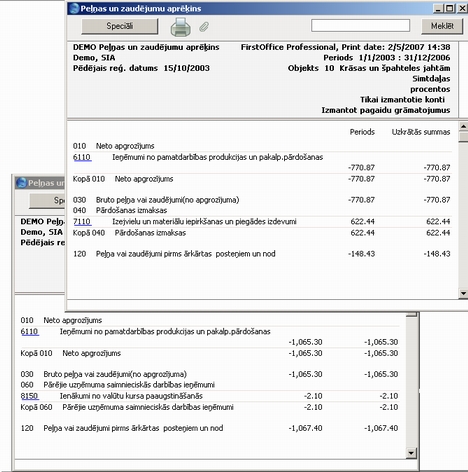This screenshot has width=468, height=472.
Task: Select 'Kopā 060' row in back window
Action: pyautogui.click(x=209, y=407)
